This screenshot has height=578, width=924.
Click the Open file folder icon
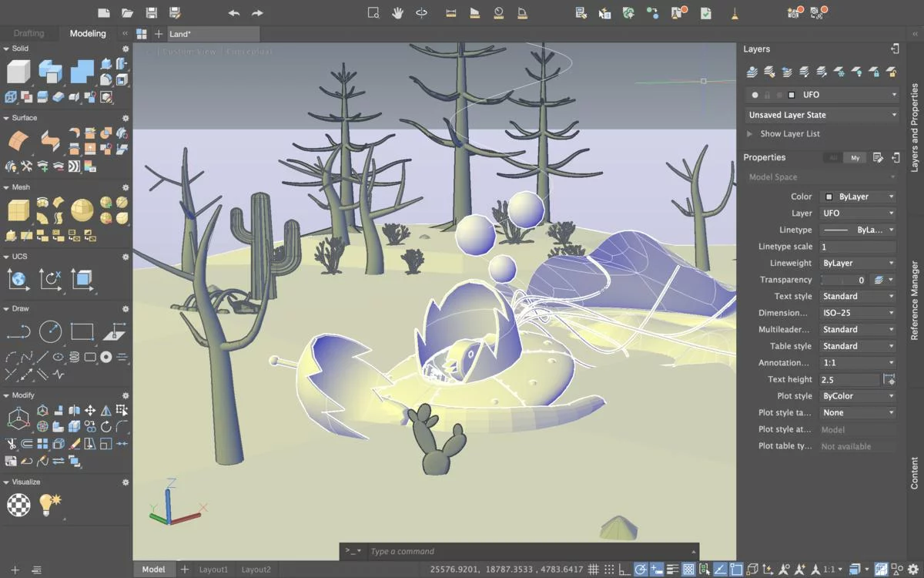pos(128,12)
